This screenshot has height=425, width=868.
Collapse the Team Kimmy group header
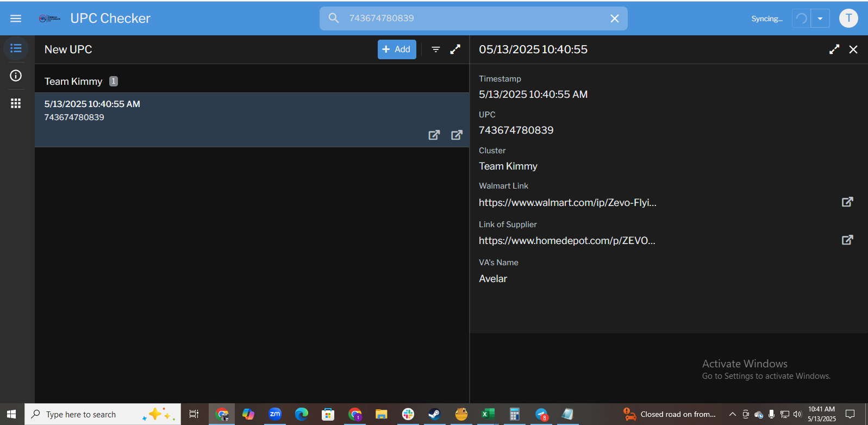click(73, 82)
